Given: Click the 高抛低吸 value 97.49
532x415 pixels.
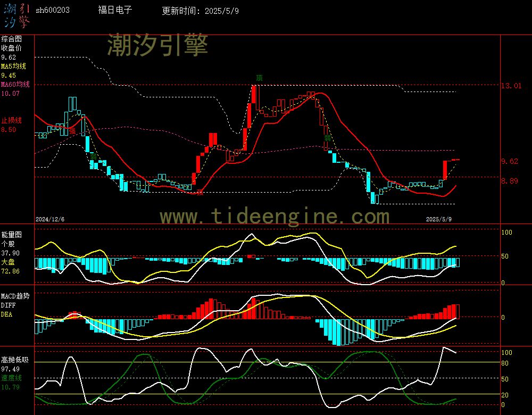Looking at the screenshot, I should point(11,369).
